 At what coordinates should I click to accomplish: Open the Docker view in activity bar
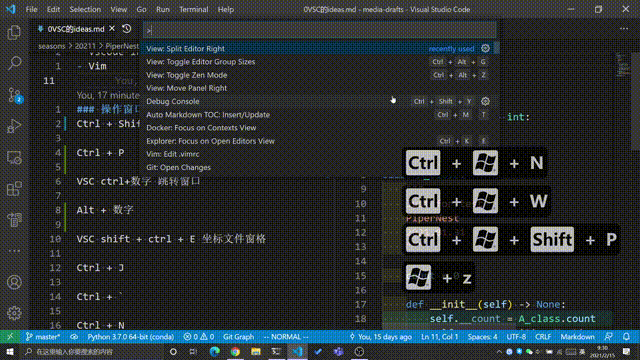click(x=14, y=220)
